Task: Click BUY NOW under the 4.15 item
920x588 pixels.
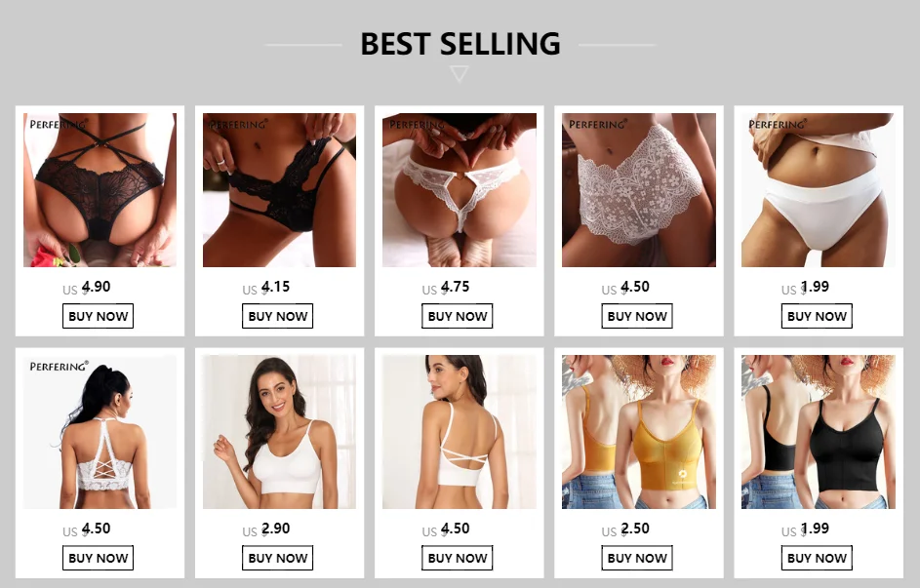Action: (277, 316)
